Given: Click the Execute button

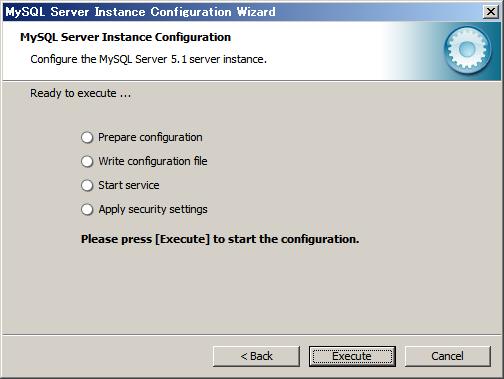Looking at the screenshot, I should coord(352,356).
